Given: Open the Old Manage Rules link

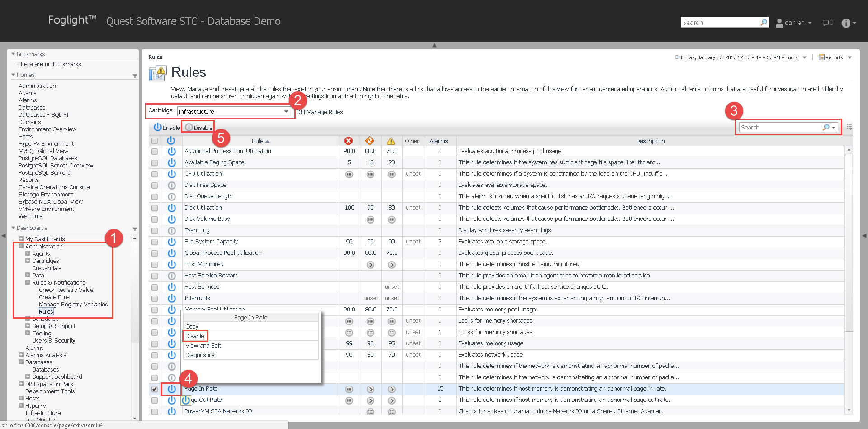Looking at the screenshot, I should click(320, 112).
